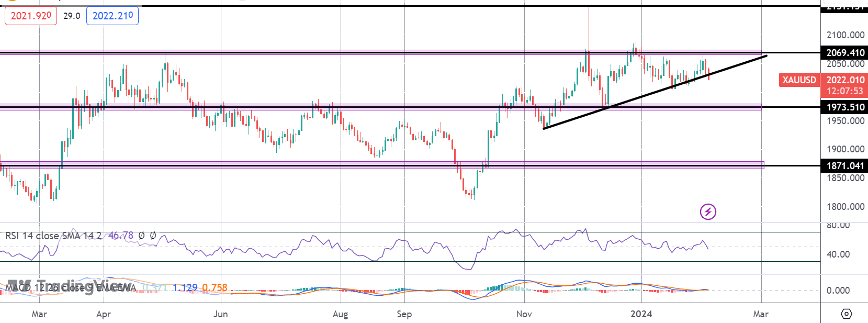Click the Nov label on time axis
The image size is (868, 323).
click(x=524, y=314)
